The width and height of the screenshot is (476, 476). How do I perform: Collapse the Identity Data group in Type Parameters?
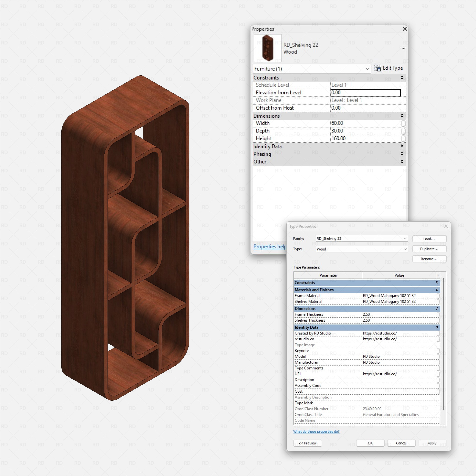pyautogui.click(x=437, y=327)
